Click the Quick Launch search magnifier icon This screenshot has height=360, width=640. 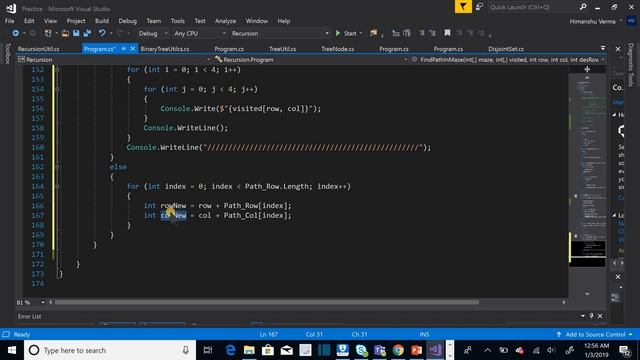(x=583, y=7)
